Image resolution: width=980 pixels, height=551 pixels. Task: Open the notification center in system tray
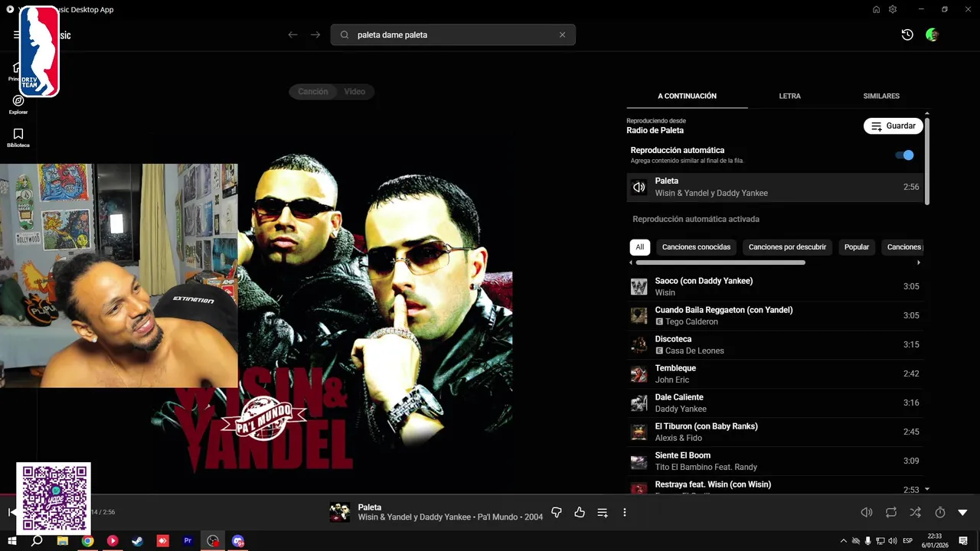pos(963,540)
